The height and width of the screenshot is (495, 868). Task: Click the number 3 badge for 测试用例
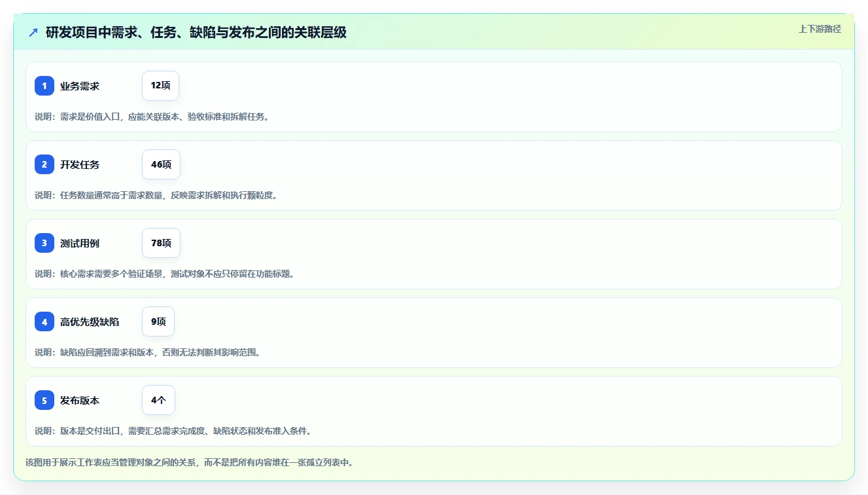click(x=44, y=243)
